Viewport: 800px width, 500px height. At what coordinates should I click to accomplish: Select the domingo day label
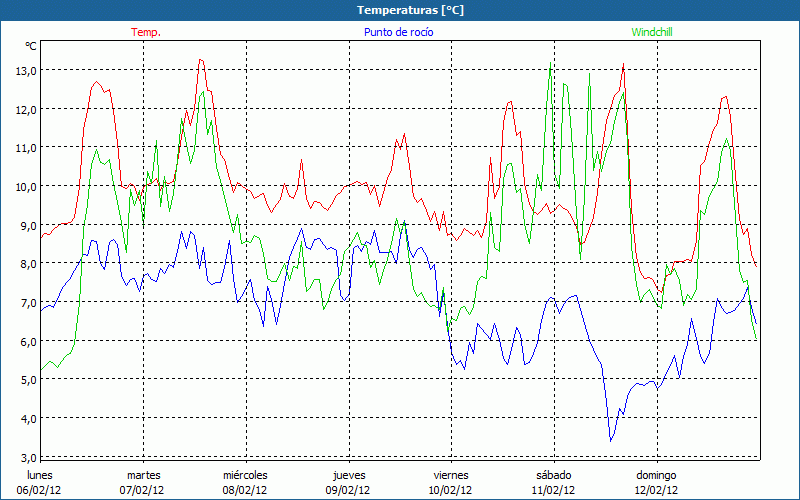tap(656, 475)
